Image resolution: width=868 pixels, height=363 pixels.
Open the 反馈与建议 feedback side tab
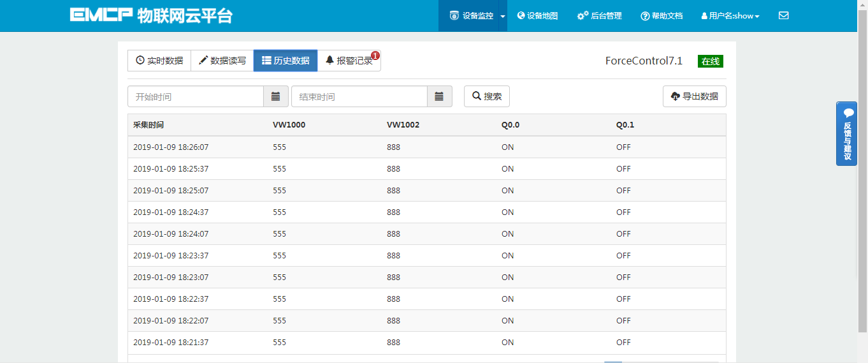[x=846, y=134]
